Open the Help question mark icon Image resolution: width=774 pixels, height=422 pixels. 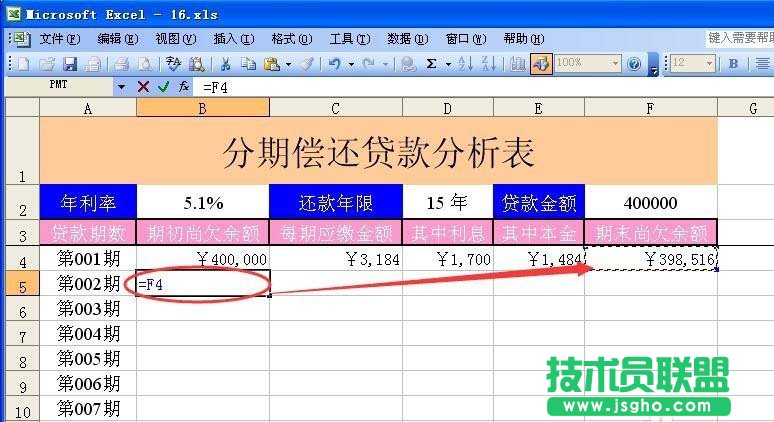pos(634,64)
